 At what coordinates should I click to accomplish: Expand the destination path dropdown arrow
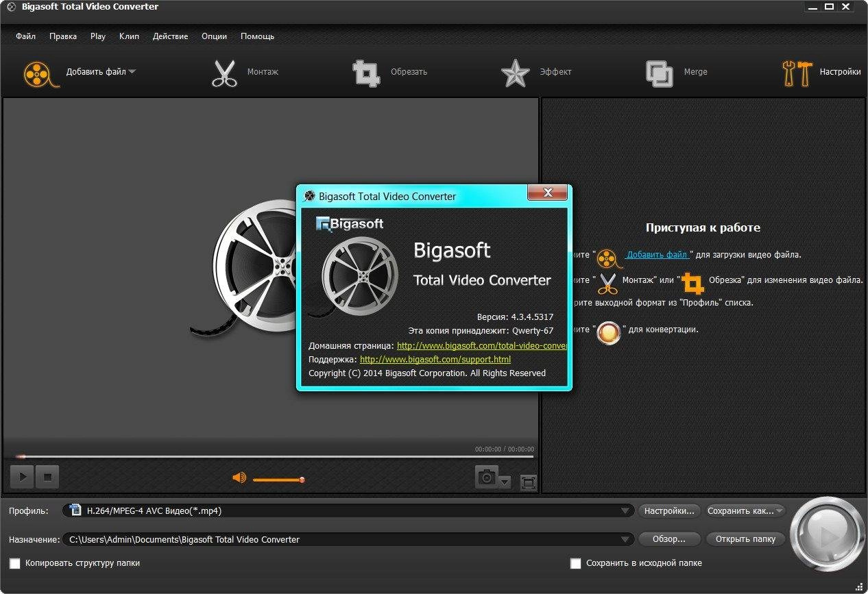click(x=626, y=540)
